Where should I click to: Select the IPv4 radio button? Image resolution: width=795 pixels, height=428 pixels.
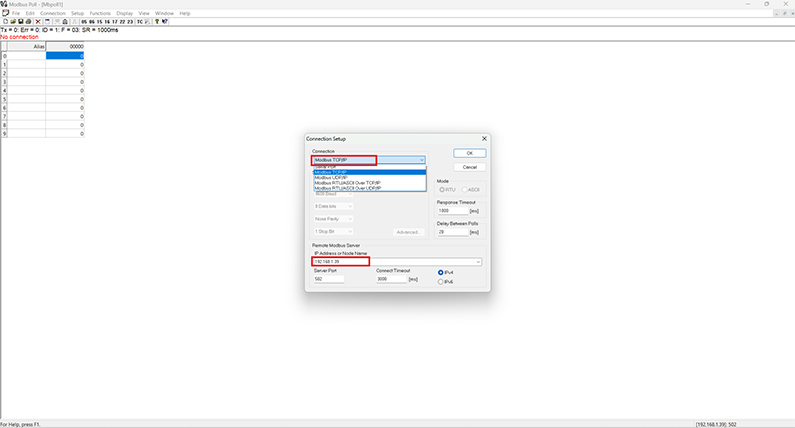click(441, 272)
